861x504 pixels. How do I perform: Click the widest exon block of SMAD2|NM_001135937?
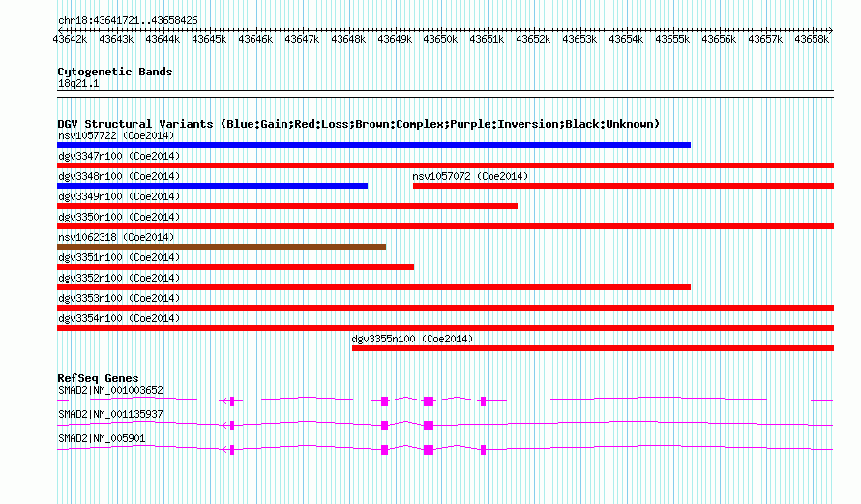coord(429,426)
